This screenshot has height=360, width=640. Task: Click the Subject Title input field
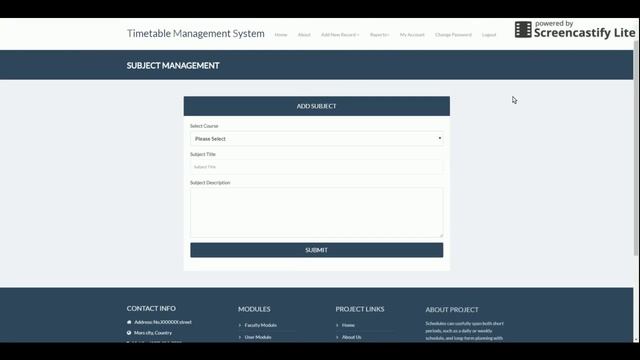pos(316,167)
